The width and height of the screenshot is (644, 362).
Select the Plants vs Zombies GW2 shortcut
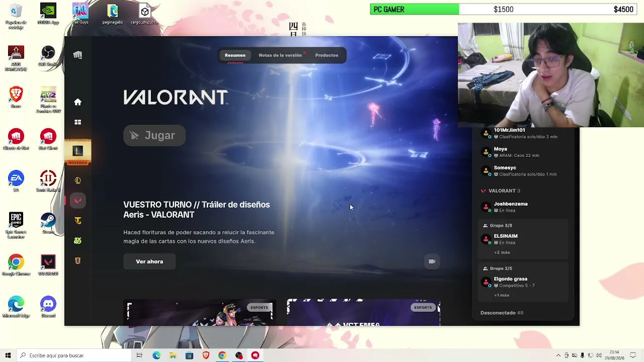coord(48,100)
